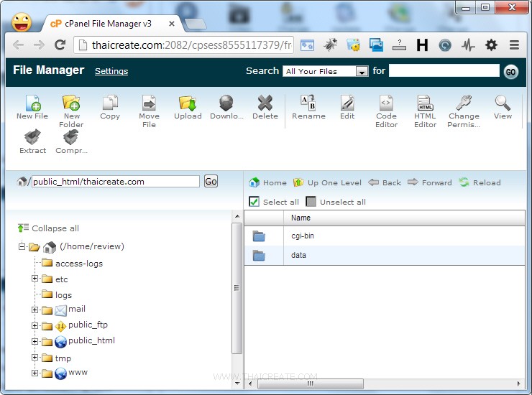Viewport: 532px width, 395px height.
Task: Select the public_html tree item
Action: click(x=91, y=340)
